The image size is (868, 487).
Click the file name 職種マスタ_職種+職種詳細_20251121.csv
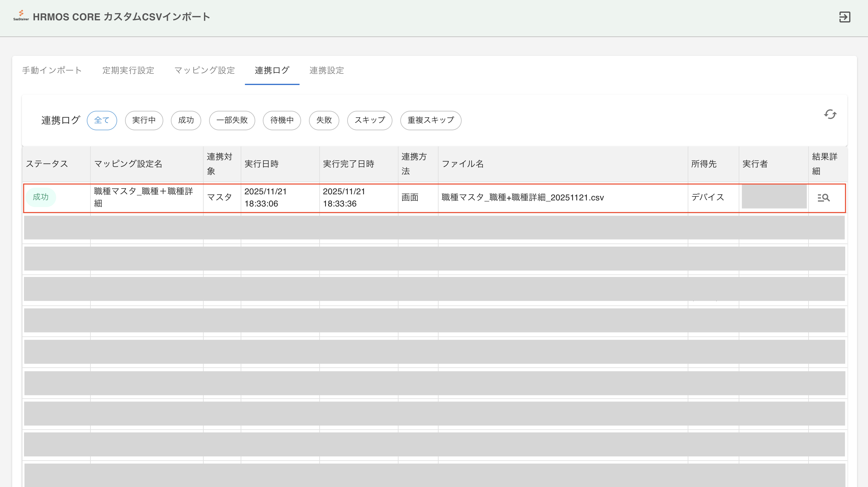[522, 197]
